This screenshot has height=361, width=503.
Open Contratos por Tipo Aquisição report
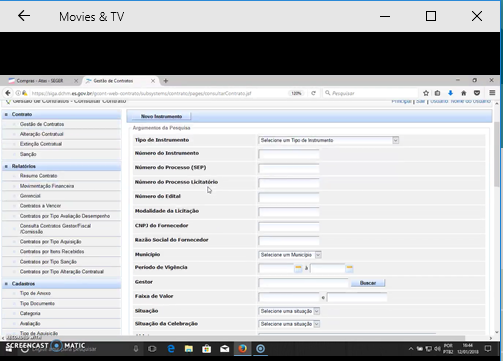point(51,242)
